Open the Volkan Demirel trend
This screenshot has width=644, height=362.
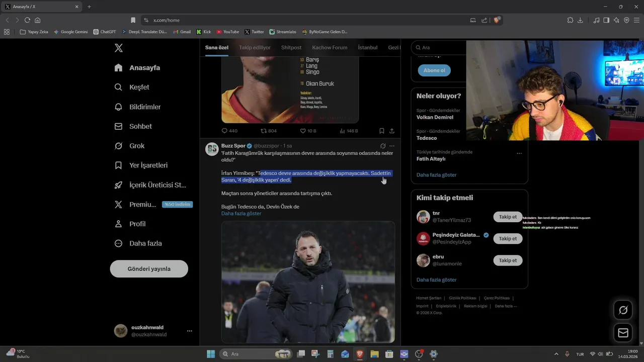pyautogui.click(x=435, y=117)
